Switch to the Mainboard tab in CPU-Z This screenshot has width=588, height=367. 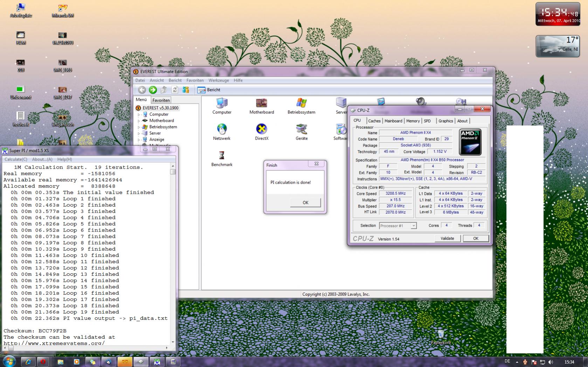393,121
